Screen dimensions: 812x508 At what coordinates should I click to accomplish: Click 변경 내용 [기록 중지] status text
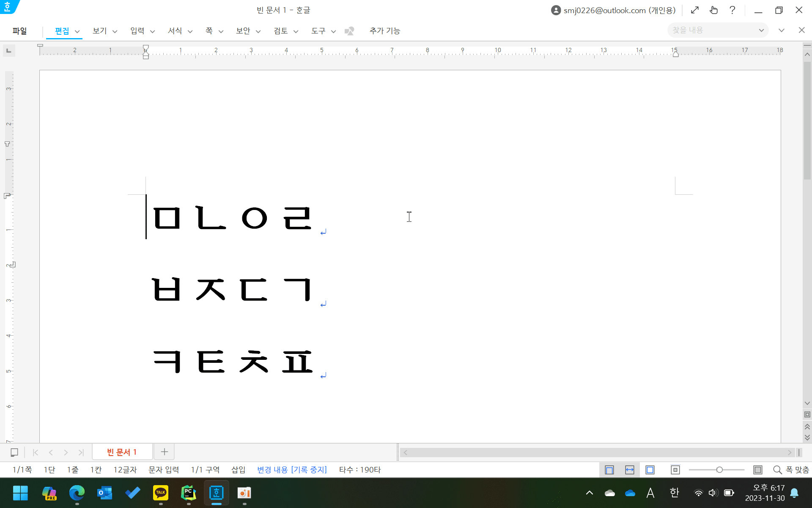(292, 470)
